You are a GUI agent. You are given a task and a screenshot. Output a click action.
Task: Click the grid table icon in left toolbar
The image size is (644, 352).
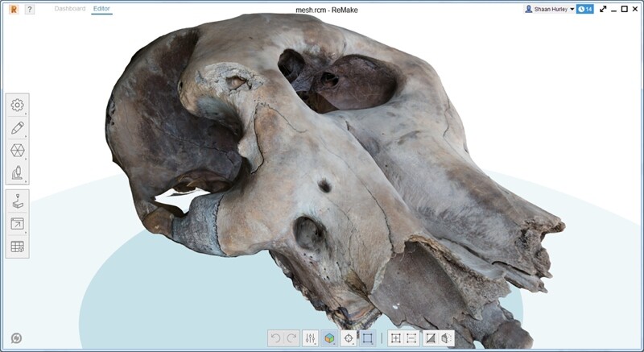point(17,246)
